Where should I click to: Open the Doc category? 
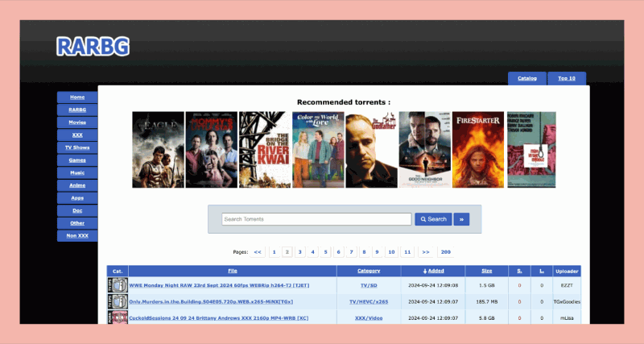click(x=77, y=210)
